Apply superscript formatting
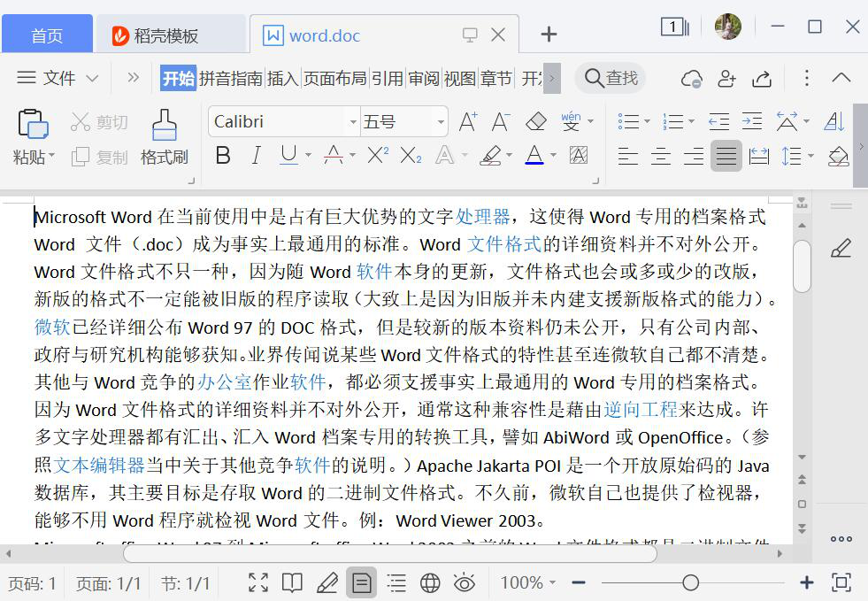This screenshot has width=868, height=601. [x=378, y=156]
